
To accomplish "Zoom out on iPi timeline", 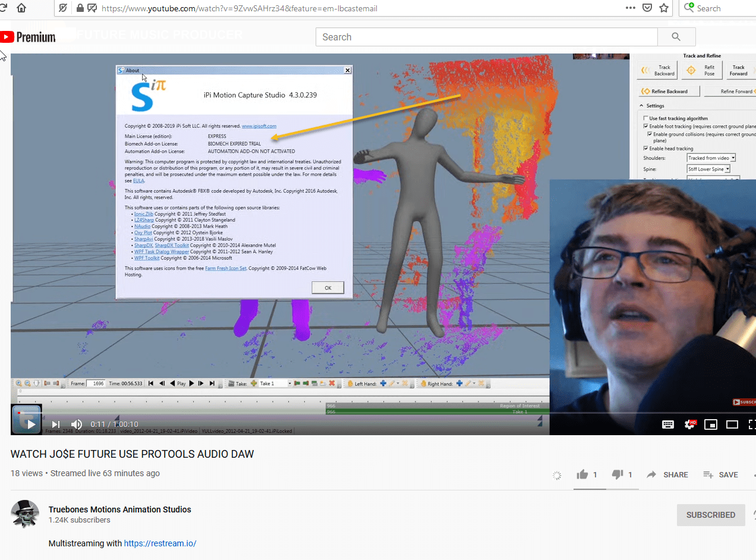I will (27, 383).
